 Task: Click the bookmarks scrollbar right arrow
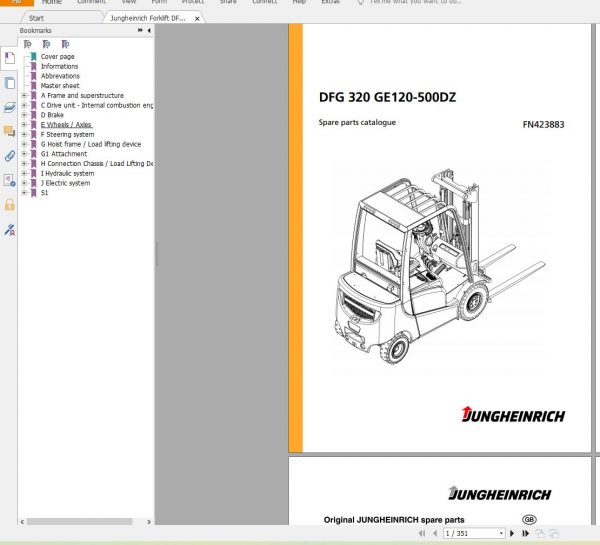coord(149,522)
